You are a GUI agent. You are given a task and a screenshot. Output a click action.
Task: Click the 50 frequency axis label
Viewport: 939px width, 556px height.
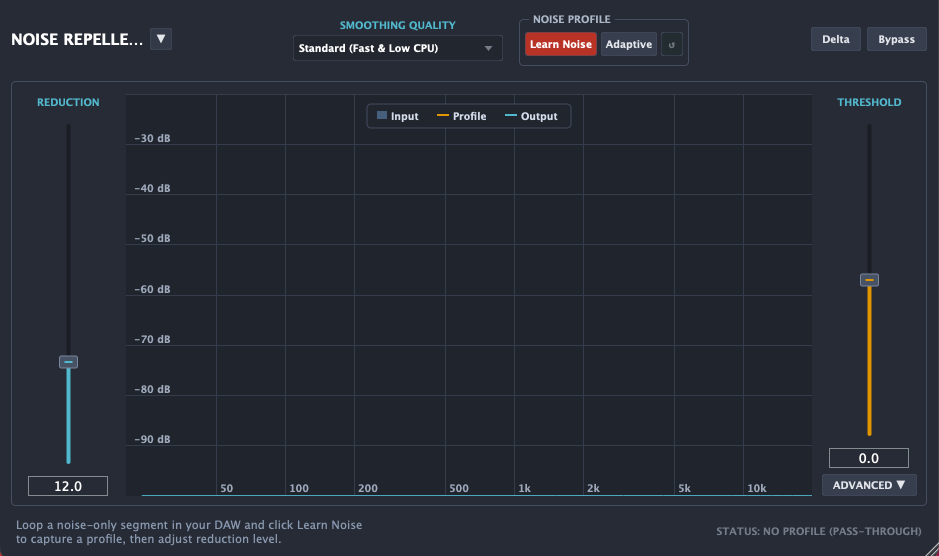tap(226, 488)
